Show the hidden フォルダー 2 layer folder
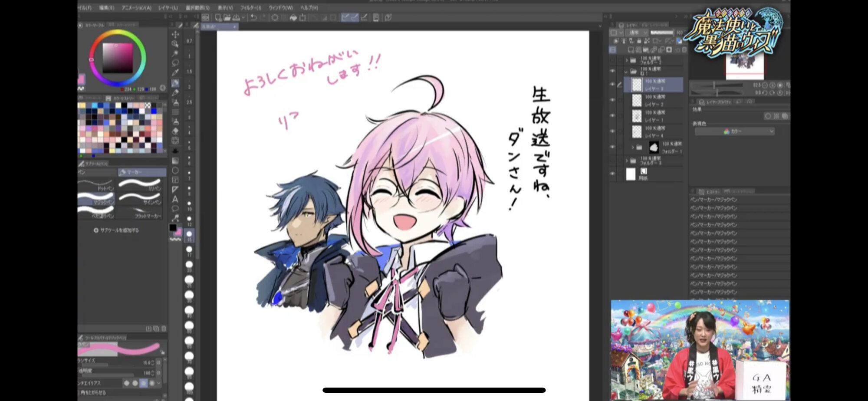Screen dimensions: 868x401 612,60
